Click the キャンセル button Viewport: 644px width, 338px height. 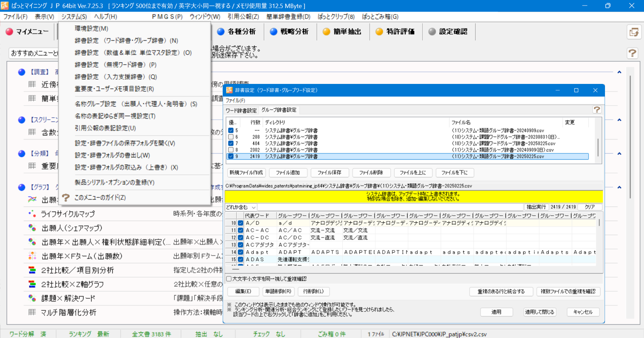[583, 312]
